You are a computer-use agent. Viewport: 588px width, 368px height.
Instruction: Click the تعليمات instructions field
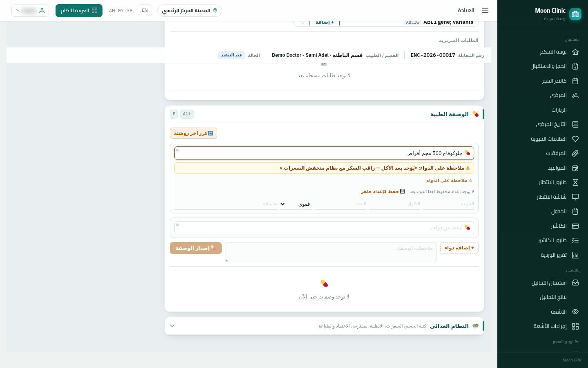pyautogui.click(x=226, y=204)
